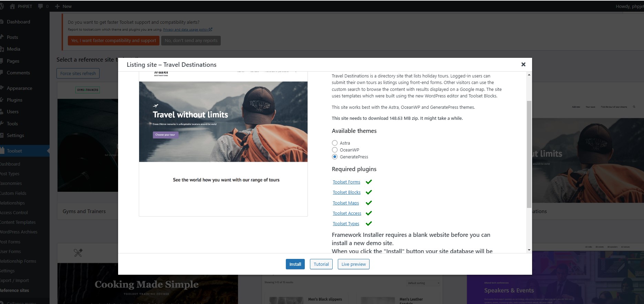644x304 pixels.
Task: Follow the Toolset Maps link
Action: [345, 203]
